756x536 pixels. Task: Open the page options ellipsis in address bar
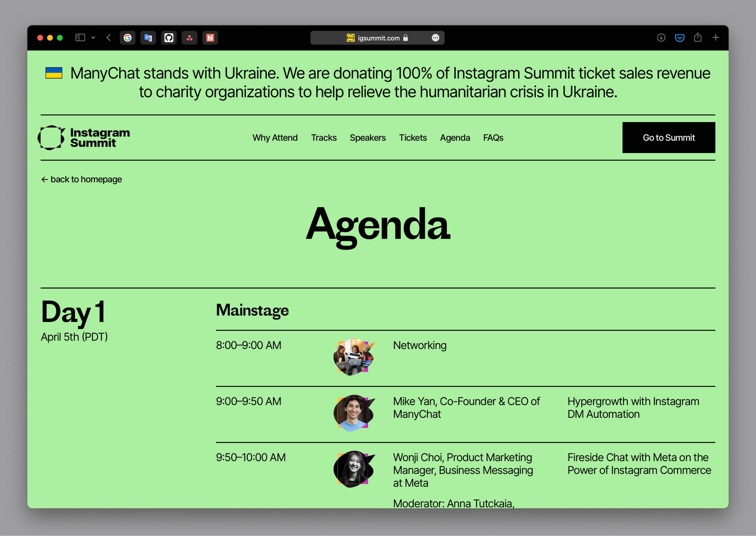click(x=435, y=38)
